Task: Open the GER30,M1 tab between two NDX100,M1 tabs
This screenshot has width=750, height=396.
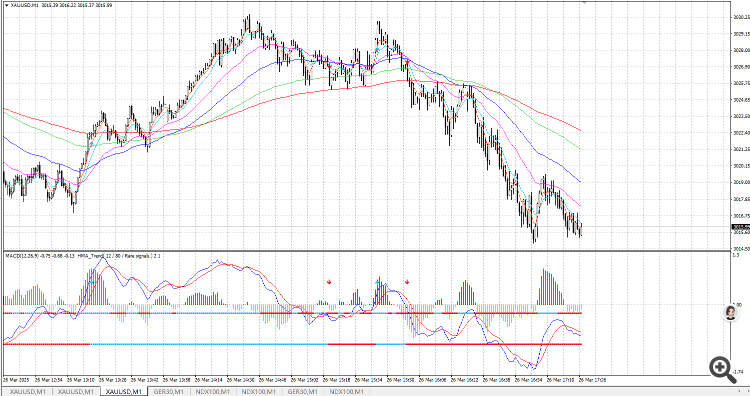Action: pyautogui.click(x=302, y=392)
